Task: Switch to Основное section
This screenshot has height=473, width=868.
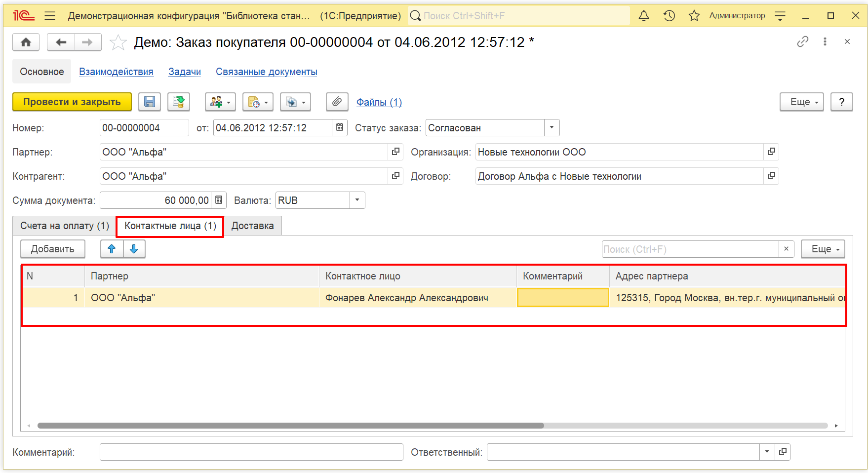Action: coord(42,72)
